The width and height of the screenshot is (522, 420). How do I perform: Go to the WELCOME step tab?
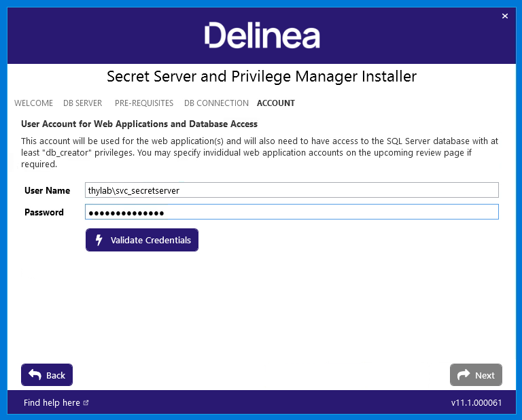[33, 103]
